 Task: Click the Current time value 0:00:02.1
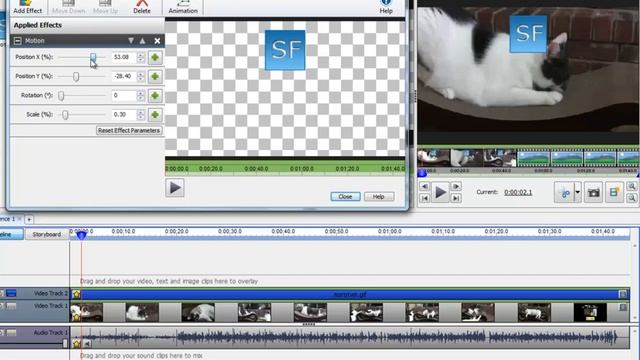518,192
